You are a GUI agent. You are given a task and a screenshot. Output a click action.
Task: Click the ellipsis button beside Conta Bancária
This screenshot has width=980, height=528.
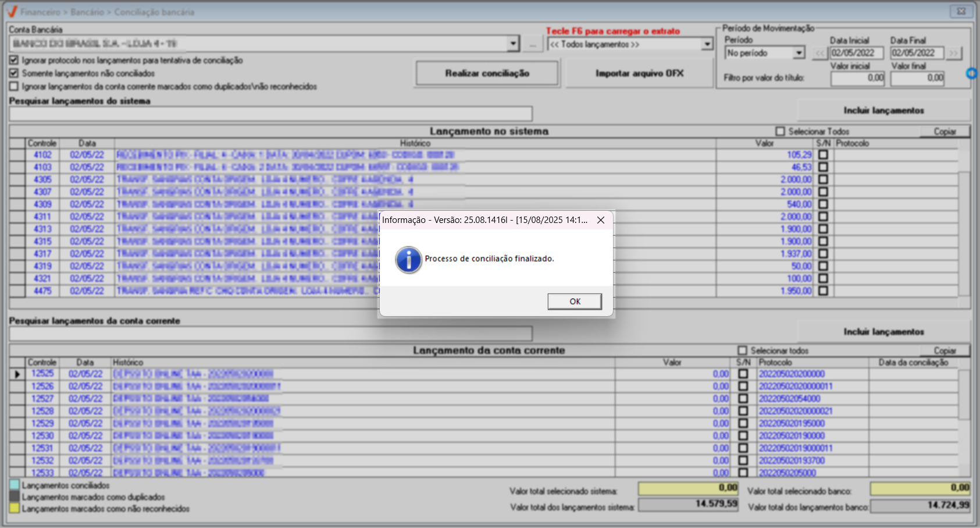[x=532, y=44]
